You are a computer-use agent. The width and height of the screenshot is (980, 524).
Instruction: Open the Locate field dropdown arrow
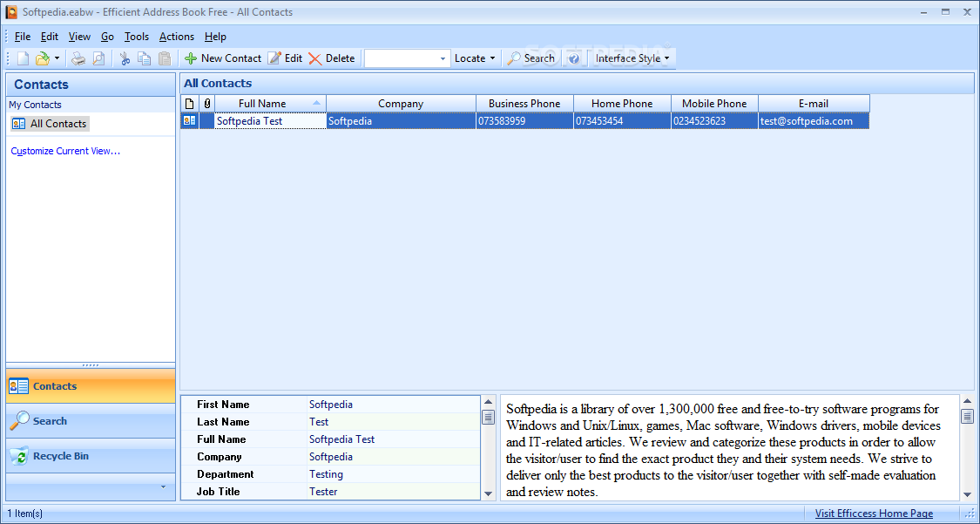click(443, 58)
